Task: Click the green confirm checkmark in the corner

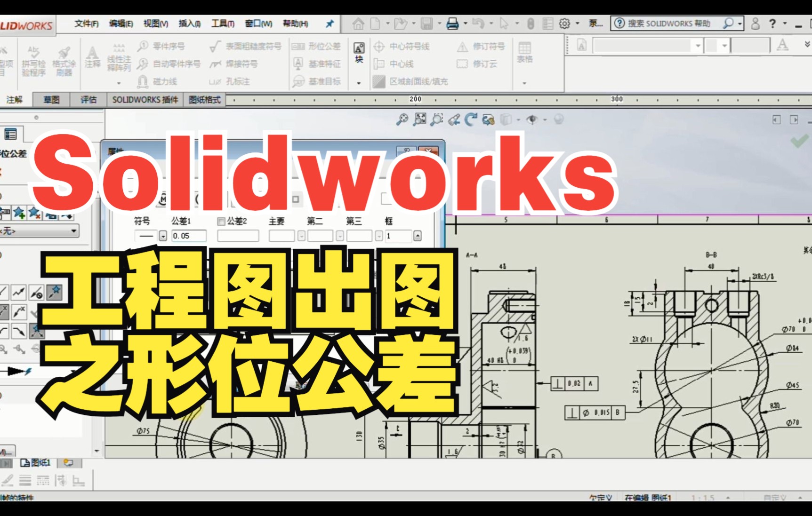Action: click(x=799, y=140)
